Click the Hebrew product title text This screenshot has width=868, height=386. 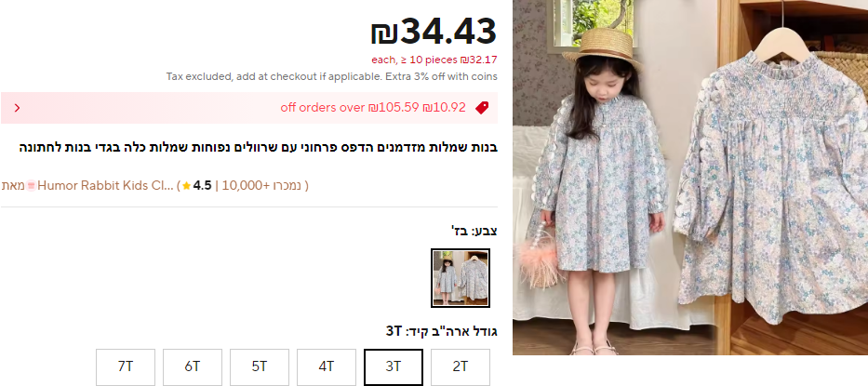pyautogui.click(x=259, y=147)
